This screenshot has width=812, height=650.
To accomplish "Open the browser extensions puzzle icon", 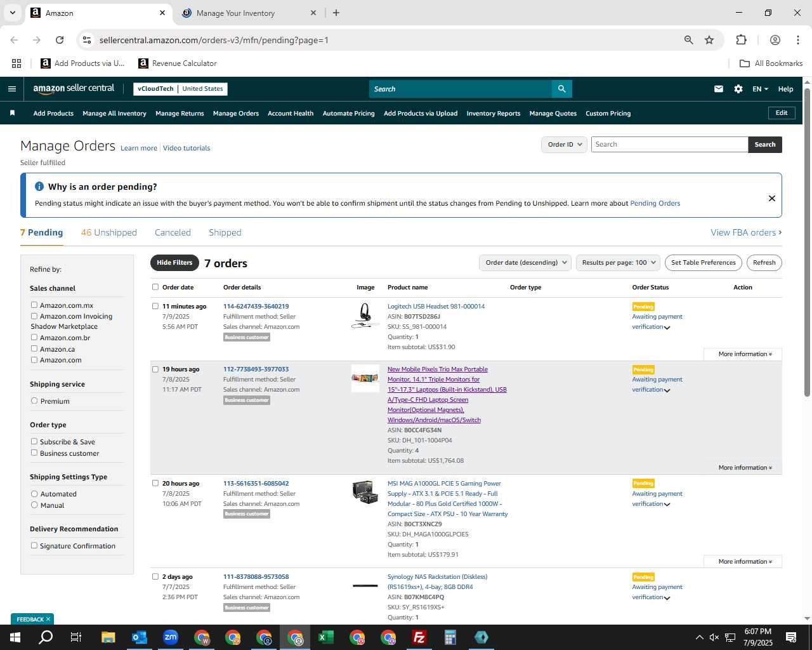I will point(741,40).
